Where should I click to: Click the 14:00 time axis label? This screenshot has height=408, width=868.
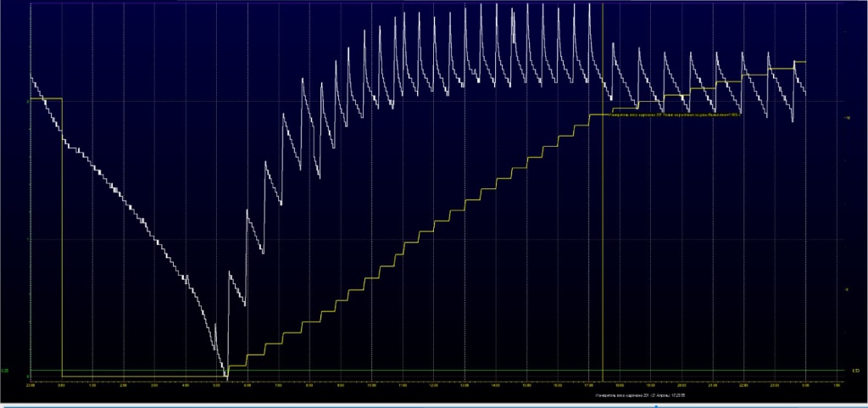point(495,385)
